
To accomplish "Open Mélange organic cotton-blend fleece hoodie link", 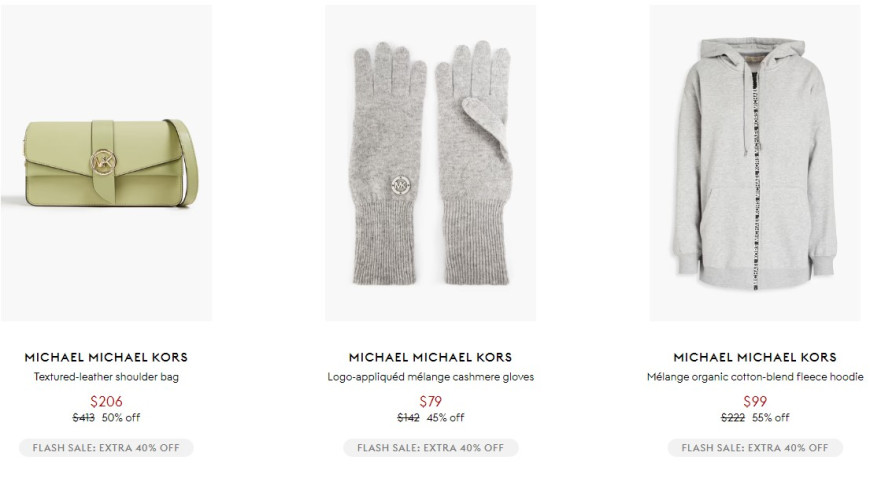I will (755, 377).
